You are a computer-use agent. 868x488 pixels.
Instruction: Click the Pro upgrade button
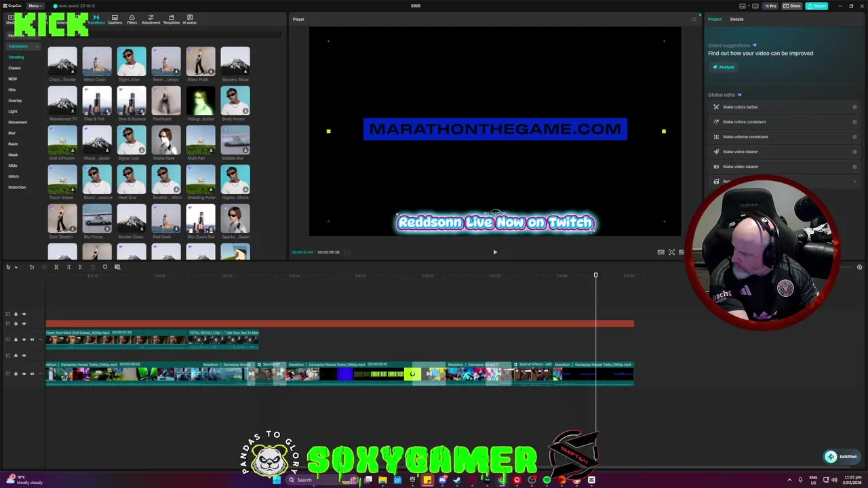770,6
